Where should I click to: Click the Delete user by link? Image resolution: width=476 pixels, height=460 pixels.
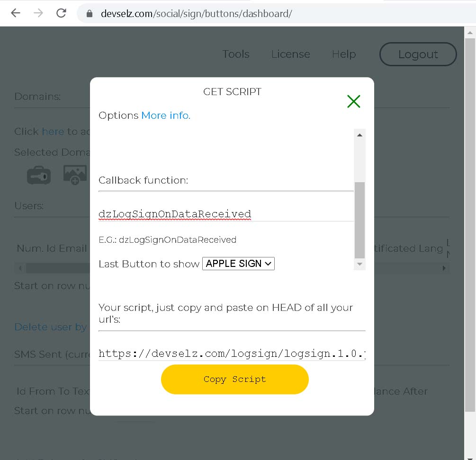pos(51,327)
